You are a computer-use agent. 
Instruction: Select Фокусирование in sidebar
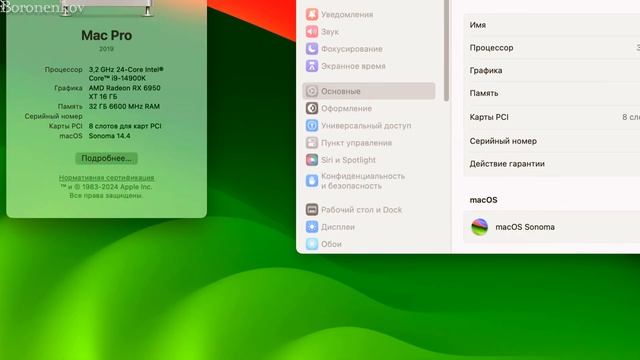369,49
